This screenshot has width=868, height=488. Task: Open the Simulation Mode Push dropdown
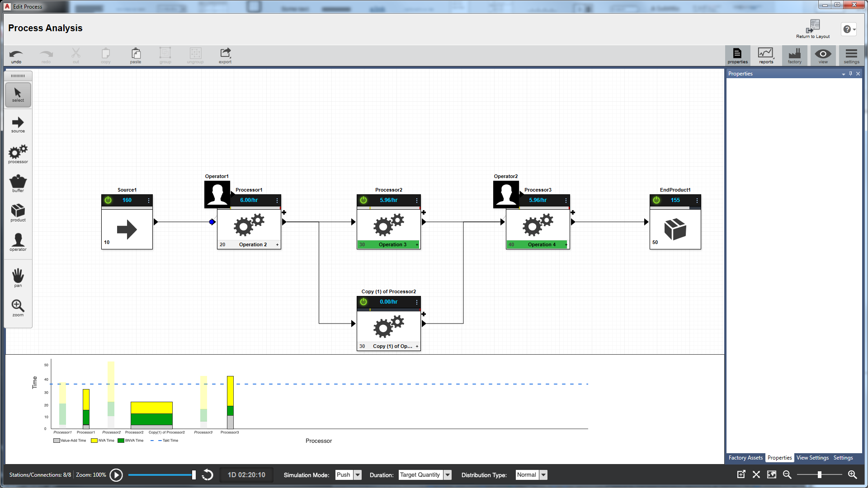coord(358,475)
